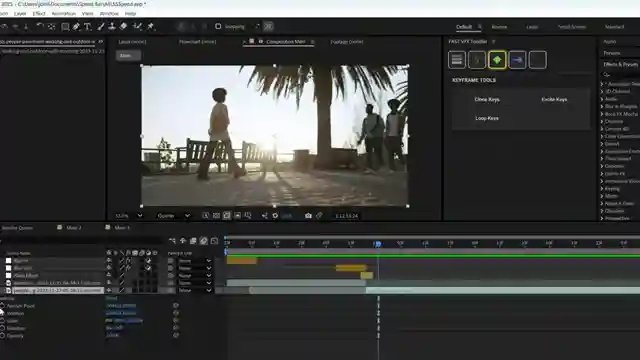Click the viewer timecode display

click(346, 216)
